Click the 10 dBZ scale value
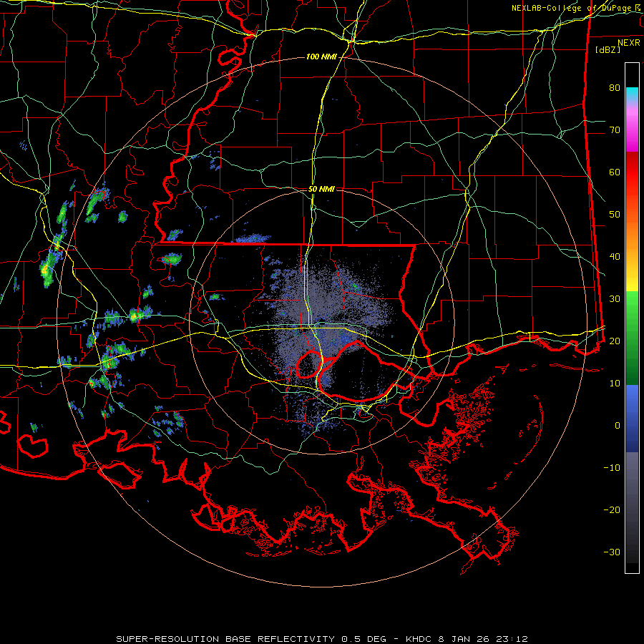This screenshot has height=644, width=644. coord(615,384)
